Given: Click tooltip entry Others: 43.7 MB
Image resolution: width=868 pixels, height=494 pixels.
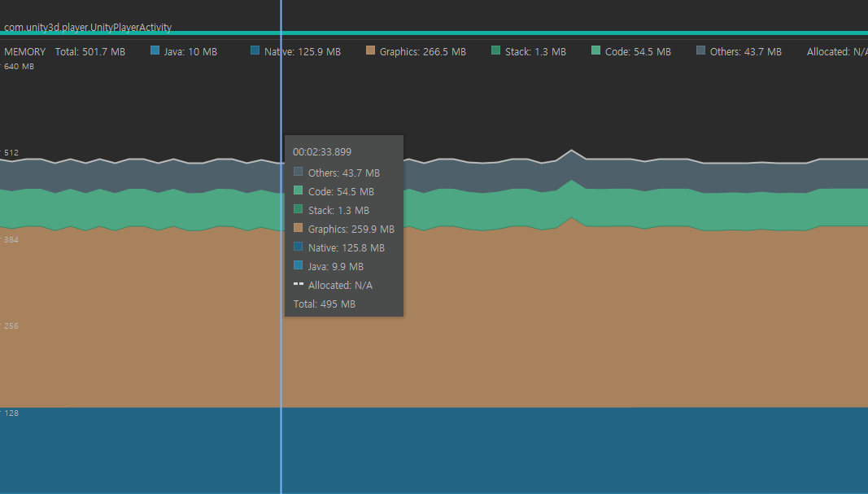Looking at the screenshot, I should (337, 173).
